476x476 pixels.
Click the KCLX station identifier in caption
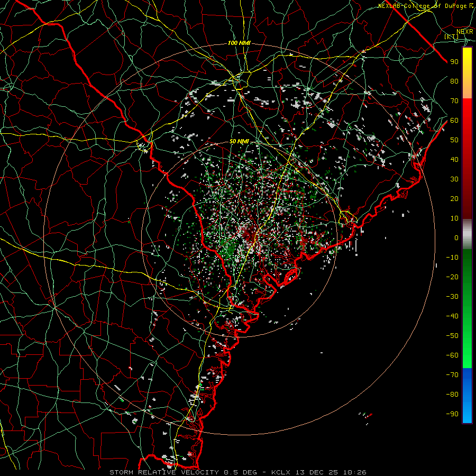[281, 472]
